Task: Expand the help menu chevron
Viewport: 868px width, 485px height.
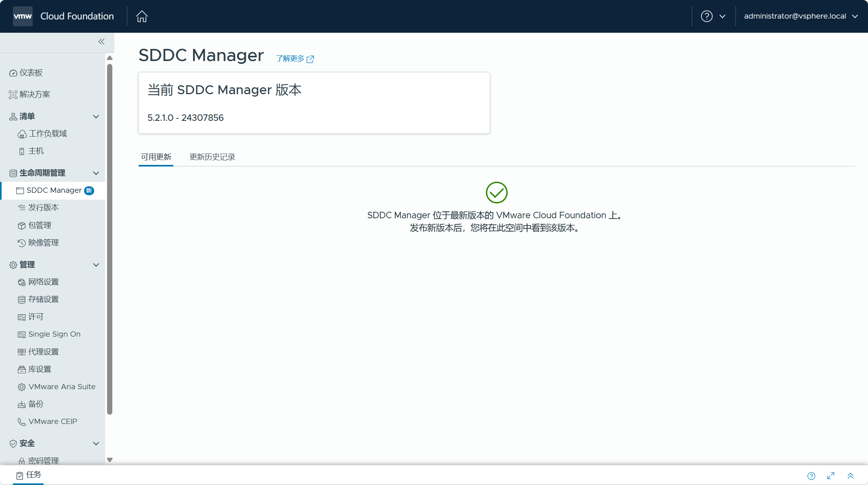Action: click(723, 17)
